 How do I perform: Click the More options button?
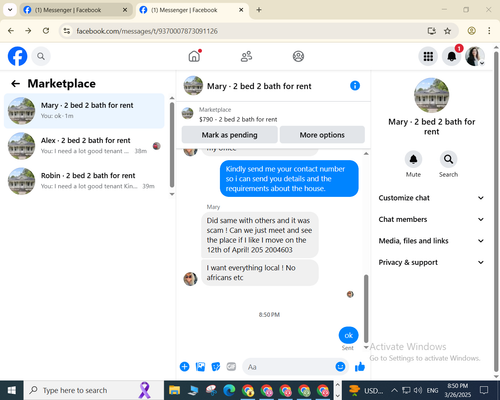click(322, 135)
